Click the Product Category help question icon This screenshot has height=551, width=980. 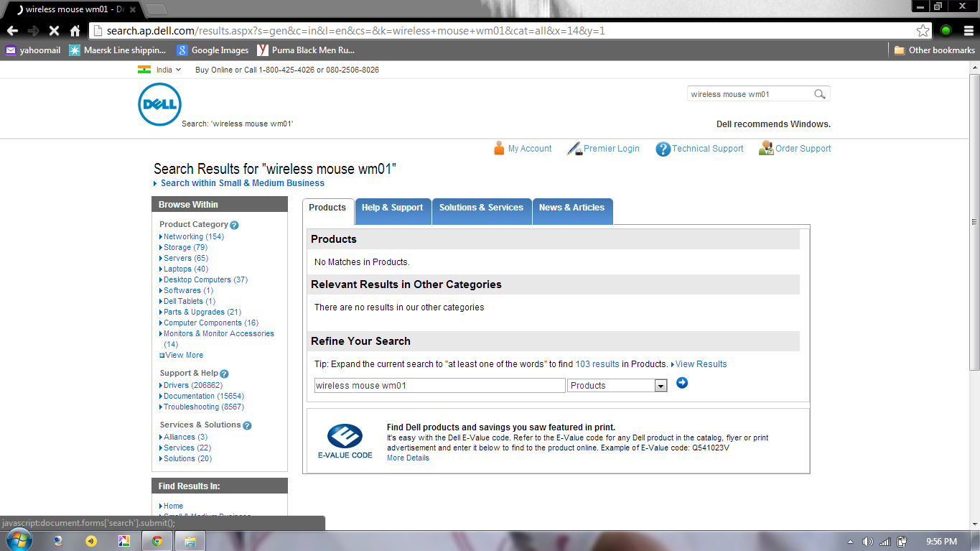point(234,225)
